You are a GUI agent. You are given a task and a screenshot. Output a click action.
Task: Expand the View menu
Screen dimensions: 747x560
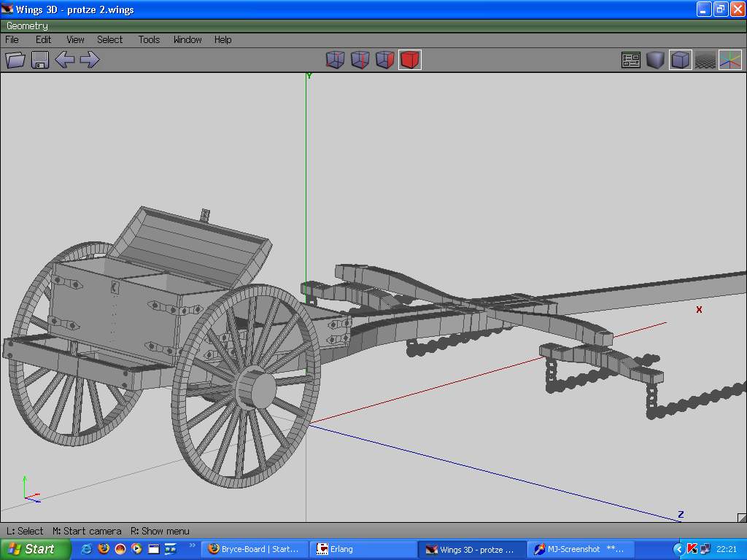[75, 39]
